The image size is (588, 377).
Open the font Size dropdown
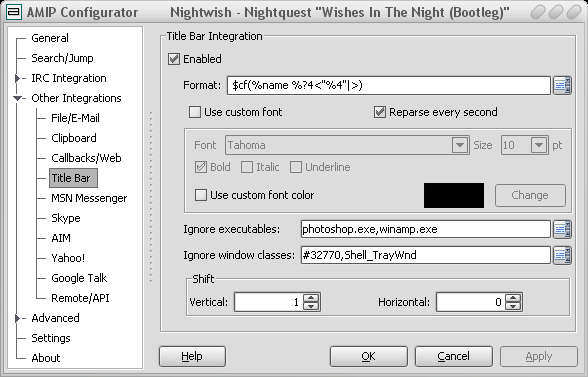539,145
